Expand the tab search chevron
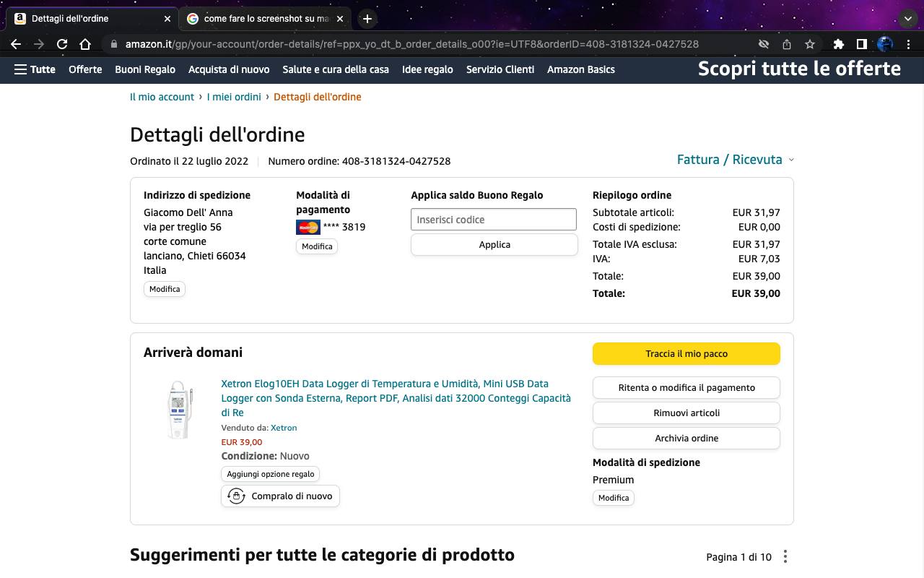This screenshot has height=578, width=924. (x=907, y=19)
